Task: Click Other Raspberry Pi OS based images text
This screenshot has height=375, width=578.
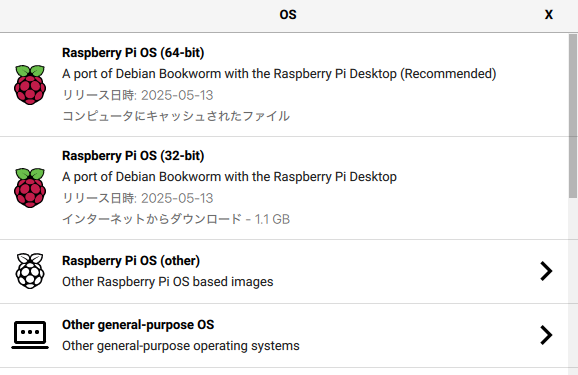Action: 168,282
